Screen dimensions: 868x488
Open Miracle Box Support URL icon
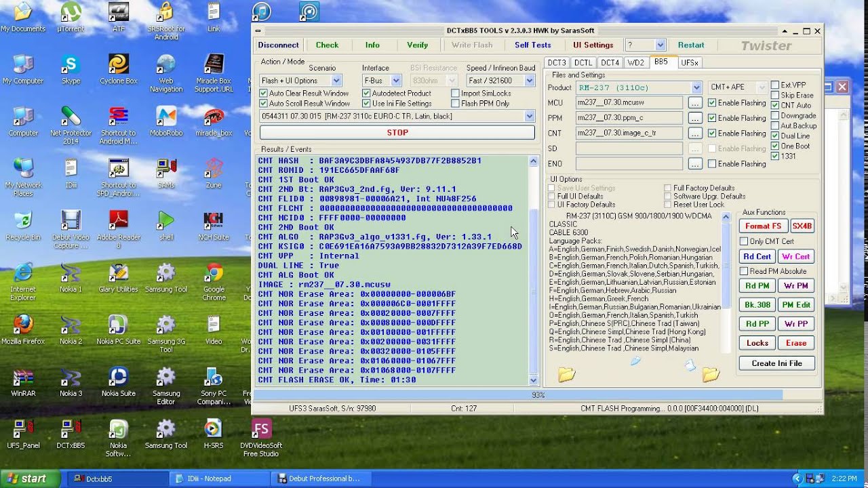(x=214, y=73)
